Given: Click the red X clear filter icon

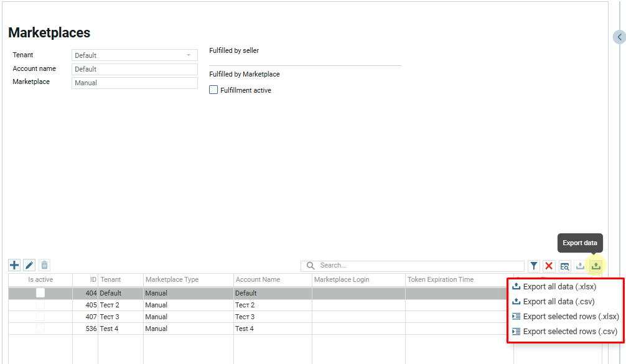Looking at the screenshot, I should click(x=549, y=266).
